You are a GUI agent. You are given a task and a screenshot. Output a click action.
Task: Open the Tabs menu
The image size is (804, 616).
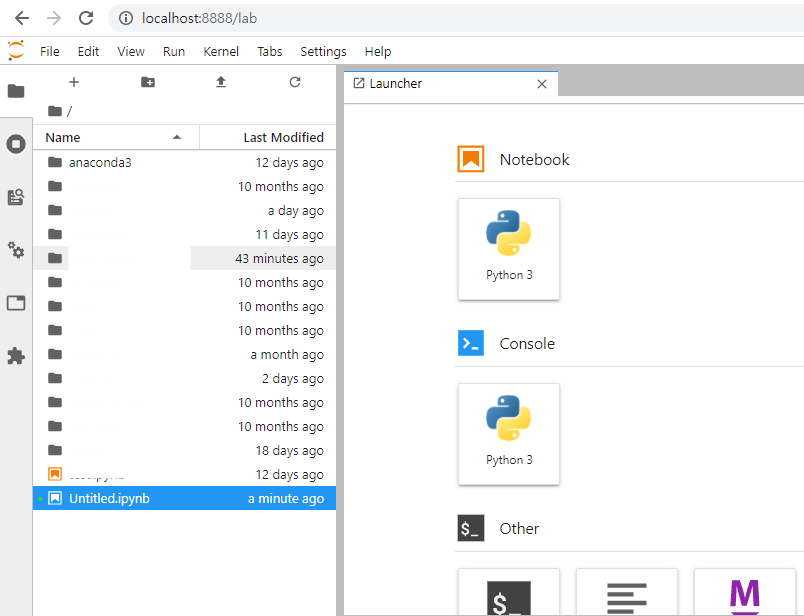tap(270, 51)
